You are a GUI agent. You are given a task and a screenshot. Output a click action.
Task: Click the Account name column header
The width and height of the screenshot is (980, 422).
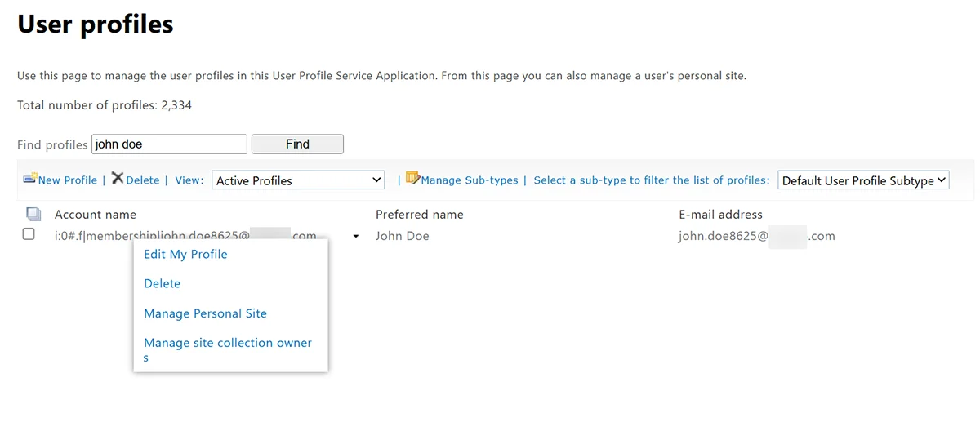click(x=96, y=215)
